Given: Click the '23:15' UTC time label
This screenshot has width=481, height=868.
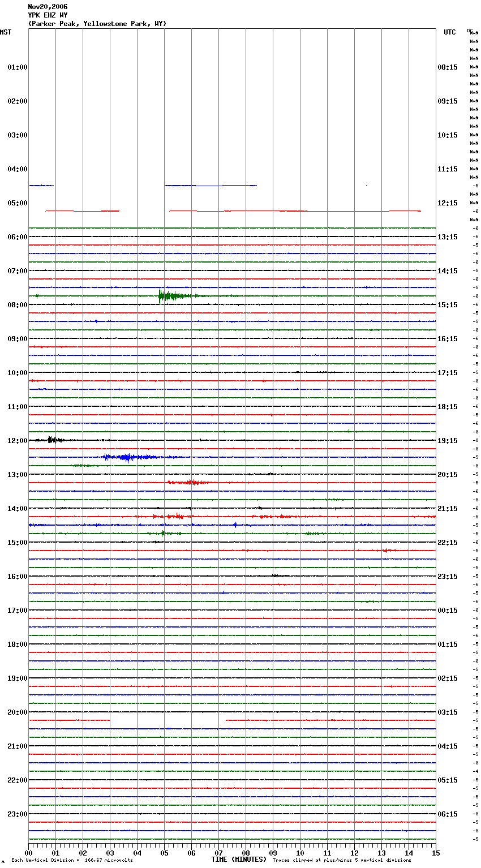Looking at the screenshot, I should click(448, 577).
